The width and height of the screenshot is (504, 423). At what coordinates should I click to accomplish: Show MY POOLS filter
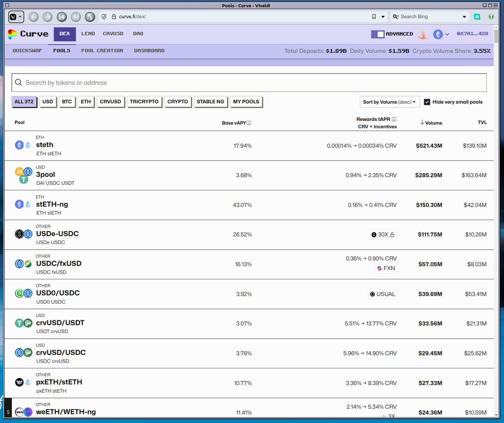(246, 102)
